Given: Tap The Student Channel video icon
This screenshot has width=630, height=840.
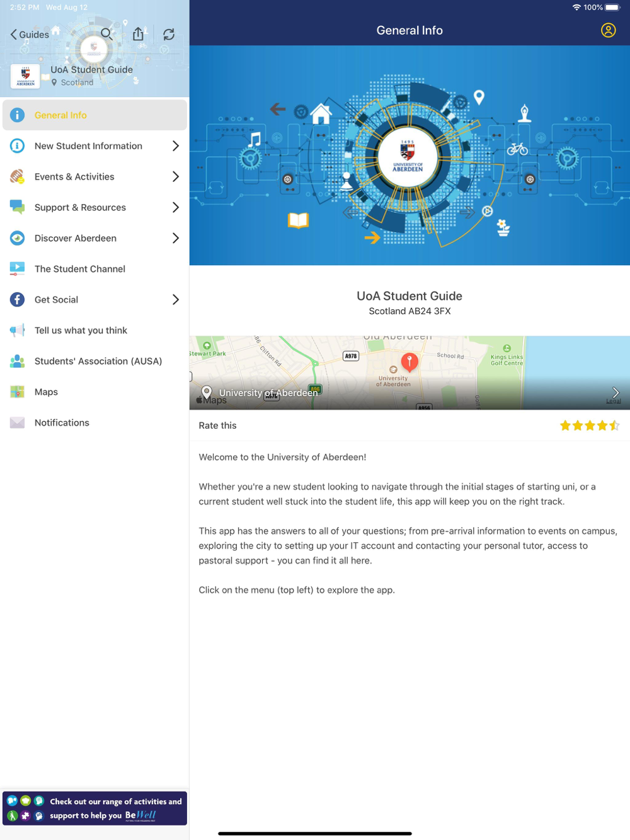Looking at the screenshot, I should tap(17, 269).
